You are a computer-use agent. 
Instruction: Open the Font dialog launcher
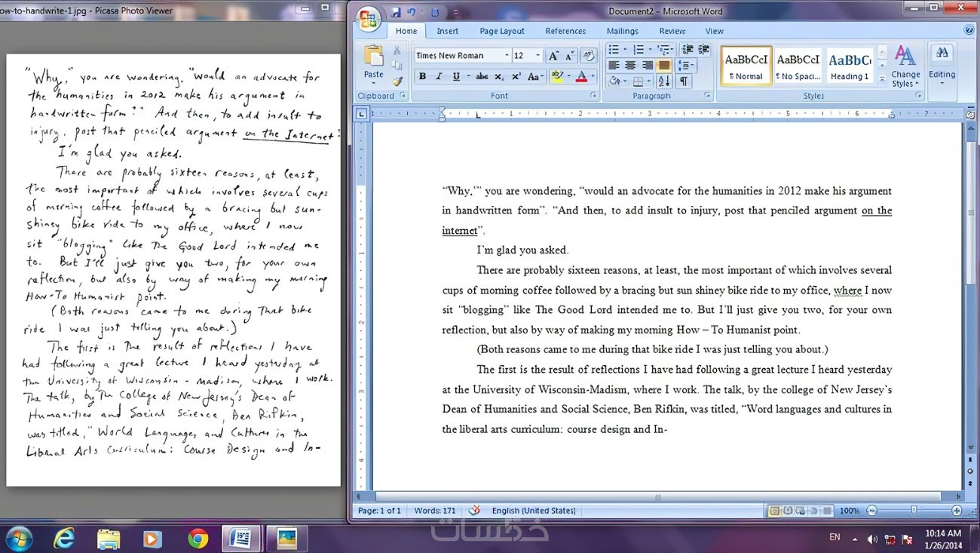(594, 96)
